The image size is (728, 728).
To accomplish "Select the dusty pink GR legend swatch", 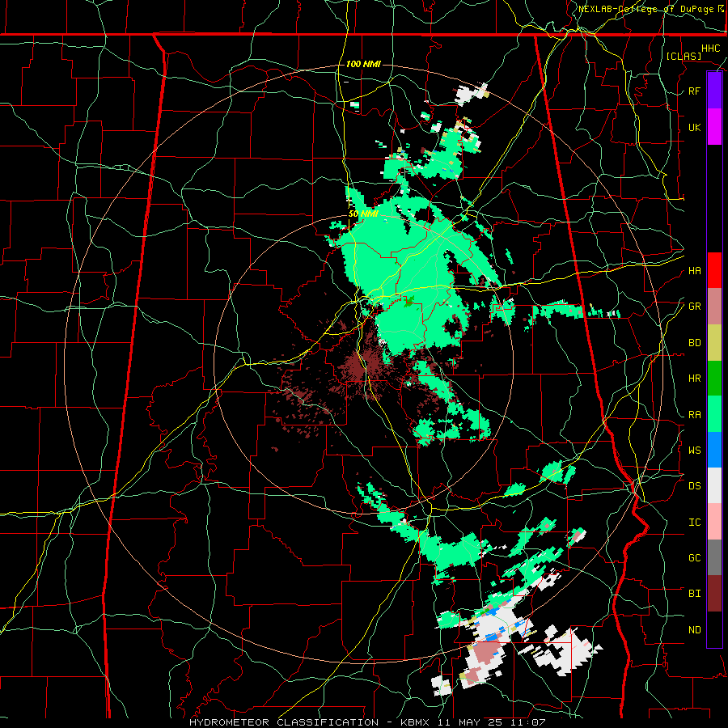I will [x=714, y=307].
